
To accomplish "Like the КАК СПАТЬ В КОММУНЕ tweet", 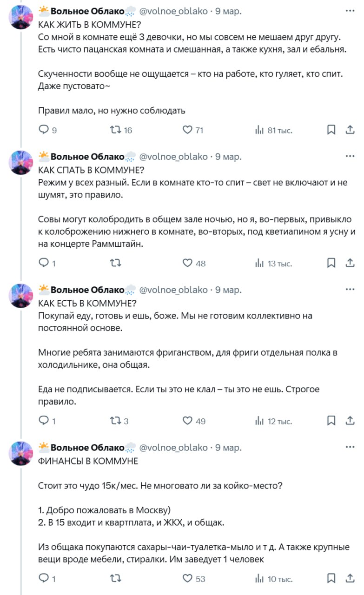I will [x=187, y=263].
